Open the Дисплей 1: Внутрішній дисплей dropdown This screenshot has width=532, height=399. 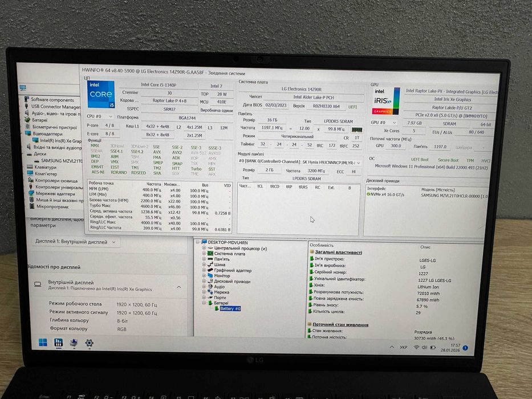point(75,242)
